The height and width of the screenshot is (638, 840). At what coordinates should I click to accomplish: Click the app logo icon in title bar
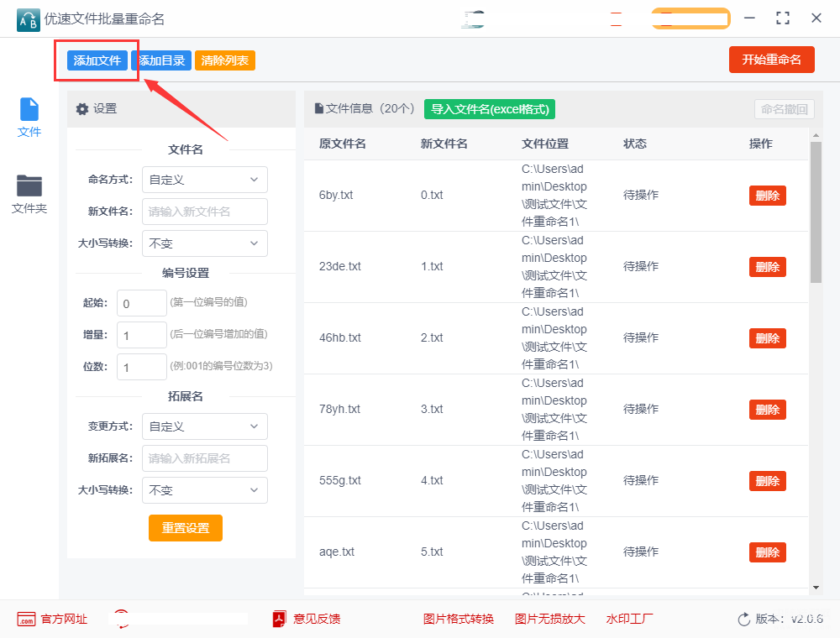(x=29, y=20)
